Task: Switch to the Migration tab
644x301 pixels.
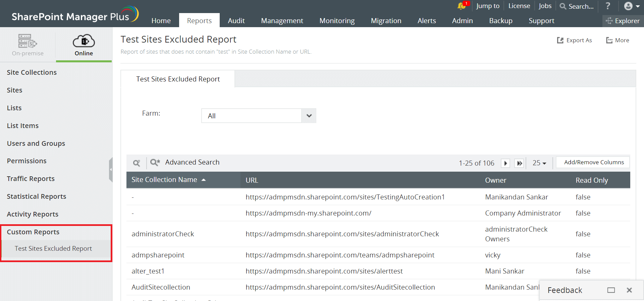Action: pos(386,21)
